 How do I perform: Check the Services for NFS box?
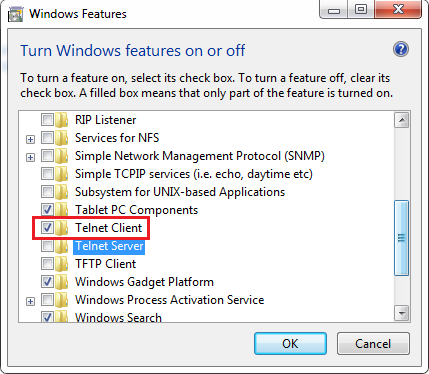tap(47, 137)
